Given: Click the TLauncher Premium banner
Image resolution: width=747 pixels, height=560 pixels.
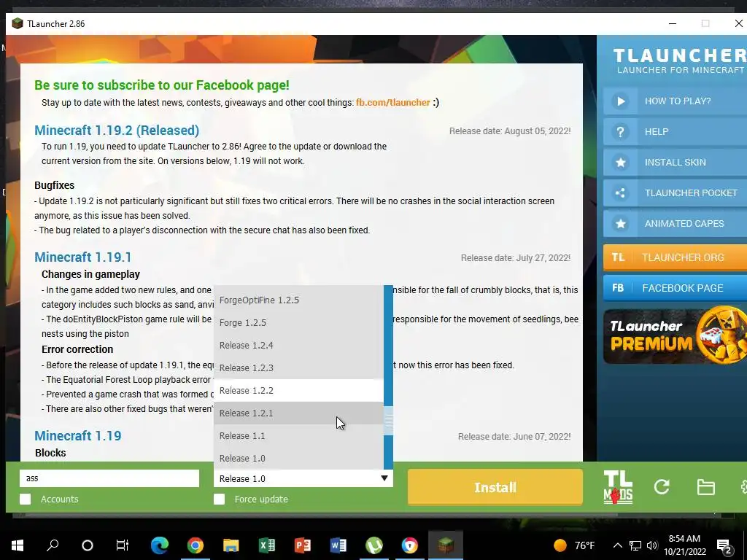Looking at the screenshot, I should pos(675,336).
